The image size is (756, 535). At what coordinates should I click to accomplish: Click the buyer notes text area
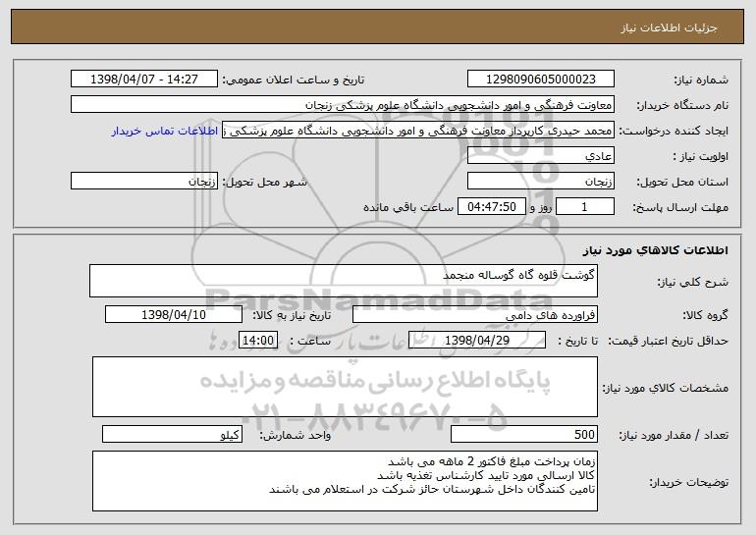click(345, 481)
